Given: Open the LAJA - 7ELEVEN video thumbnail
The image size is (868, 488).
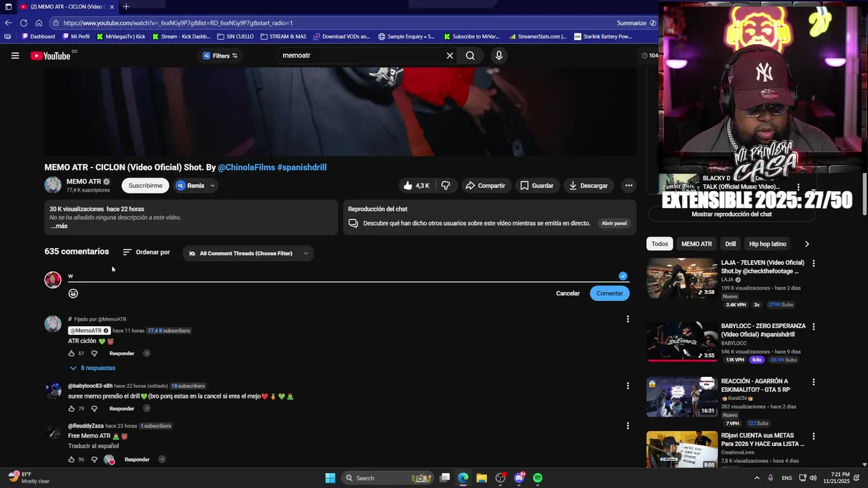Looking at the screenshot, I should coord(682,278).
